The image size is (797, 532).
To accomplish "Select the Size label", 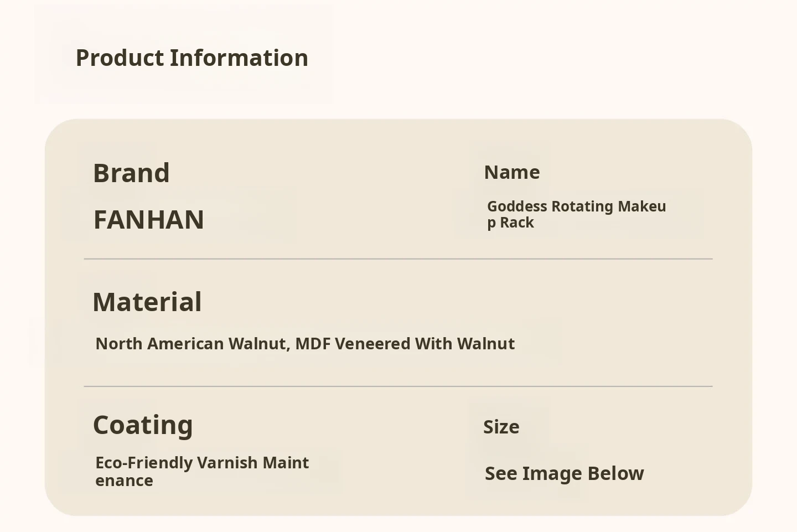I will [501, 427].
